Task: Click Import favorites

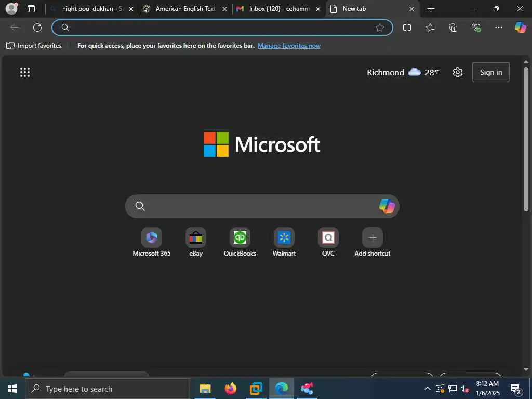Action: click(x=34, y=46)
